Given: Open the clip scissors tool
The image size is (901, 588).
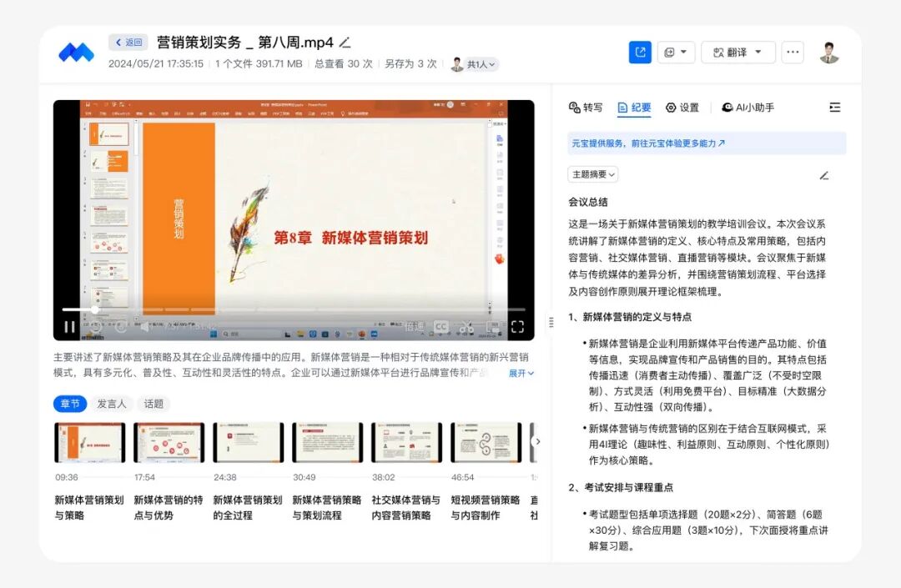Looking at the screenshot, I should pos(467,327).
